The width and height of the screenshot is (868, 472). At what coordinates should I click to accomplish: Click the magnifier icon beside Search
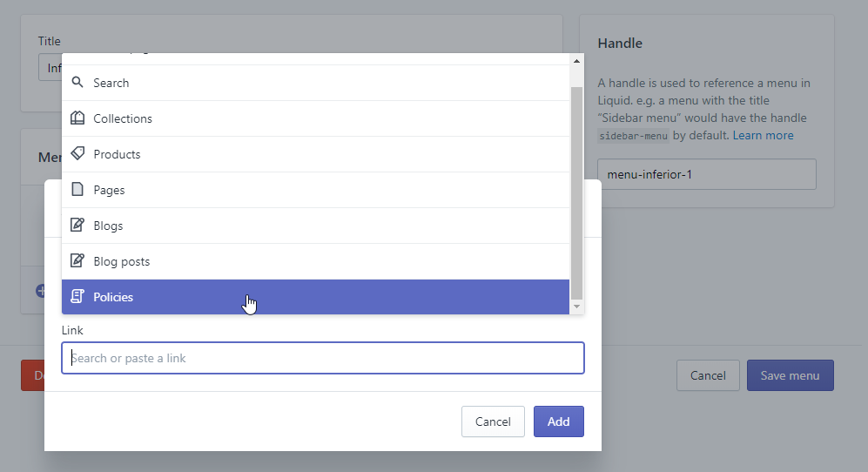pos(77,83)
